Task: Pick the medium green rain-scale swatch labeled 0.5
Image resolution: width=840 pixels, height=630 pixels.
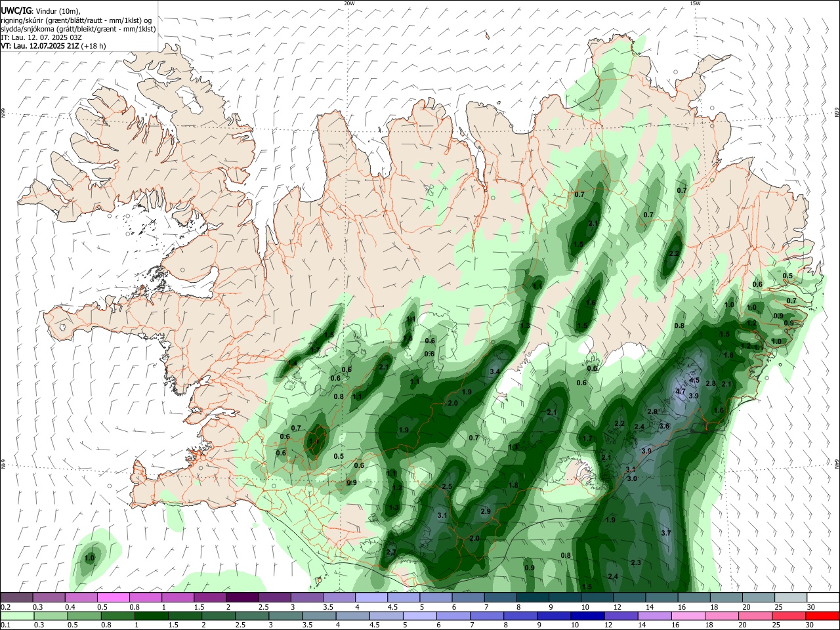Action: click(x=84, y=616)
